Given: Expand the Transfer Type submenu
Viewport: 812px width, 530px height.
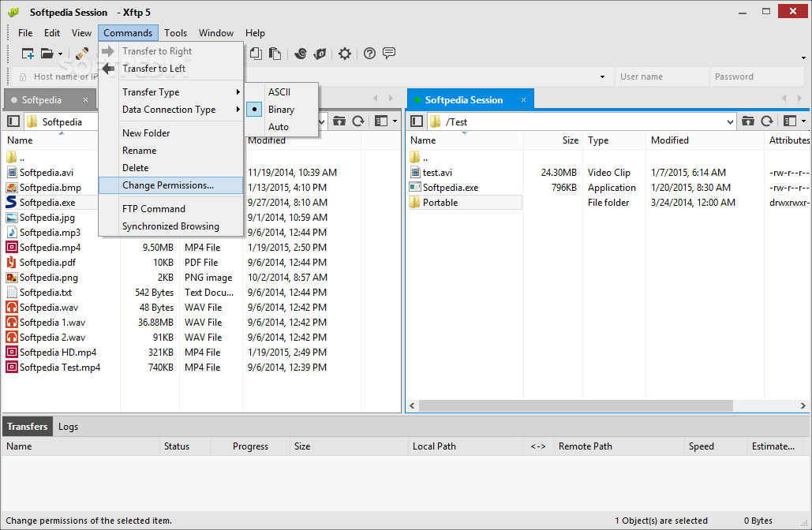Looking at the screenshot, I should coord(171,92).
